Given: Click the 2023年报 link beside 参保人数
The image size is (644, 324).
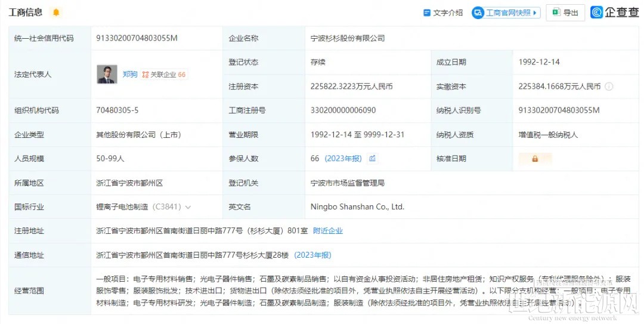Looking at the screenshot, I should pos(343,159).
